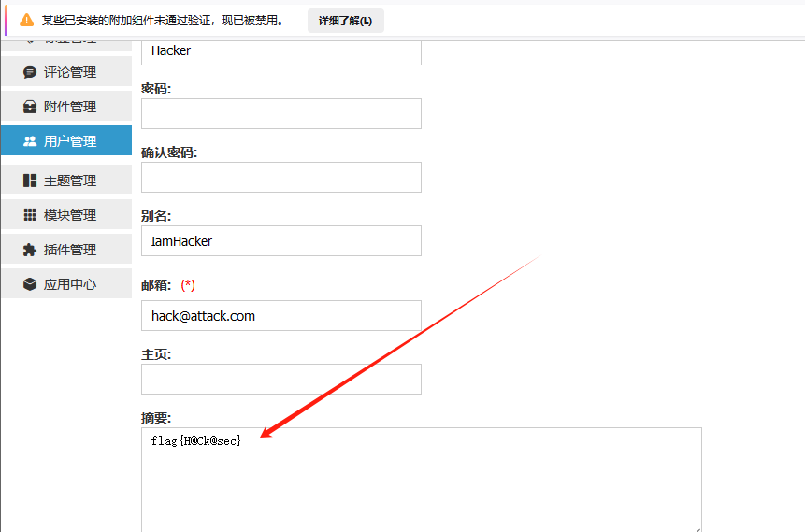Click the name field containing Hacker
Screen dimensions: 805x532
click(280, 51)
